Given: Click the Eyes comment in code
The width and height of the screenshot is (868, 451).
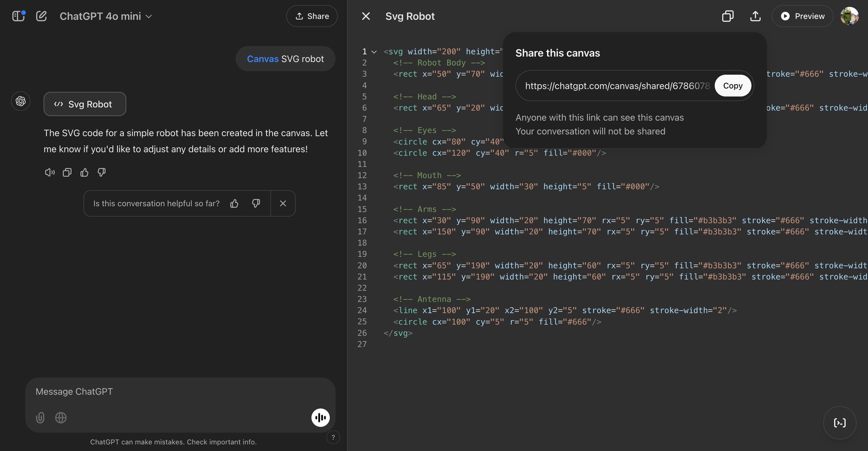Looking at the screenshot, I should click(425, 130).
